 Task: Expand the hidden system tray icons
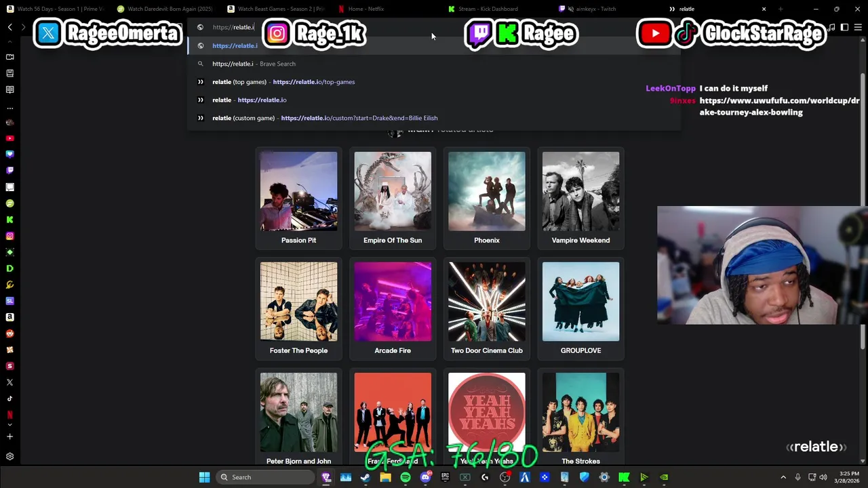pyautogui.click(x=783, y=477)
